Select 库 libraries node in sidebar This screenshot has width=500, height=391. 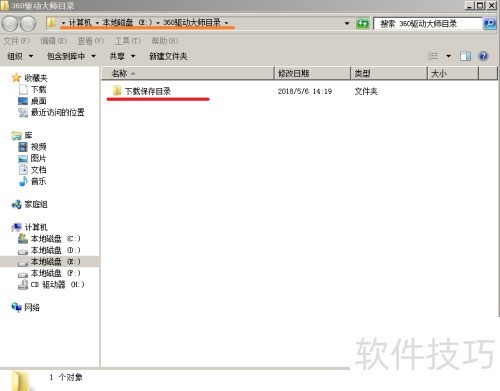tap(22, 135)
